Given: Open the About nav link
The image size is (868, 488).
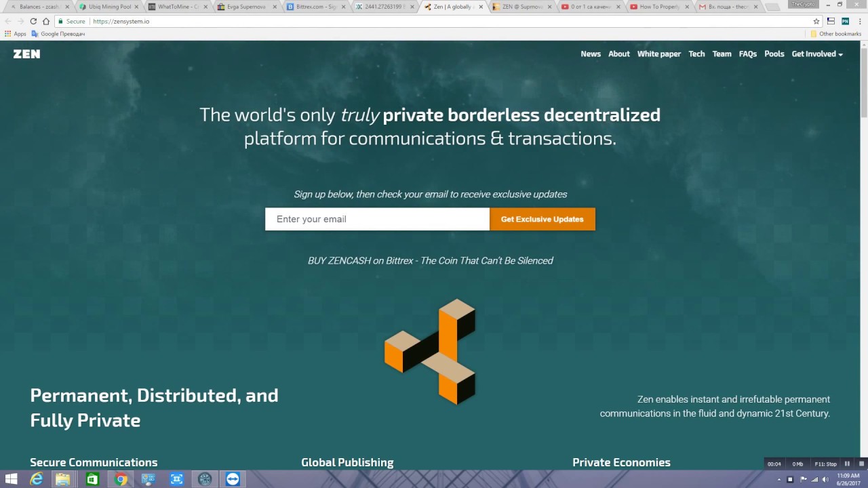Looking at the screenshot, I should [x=619, y=54].
